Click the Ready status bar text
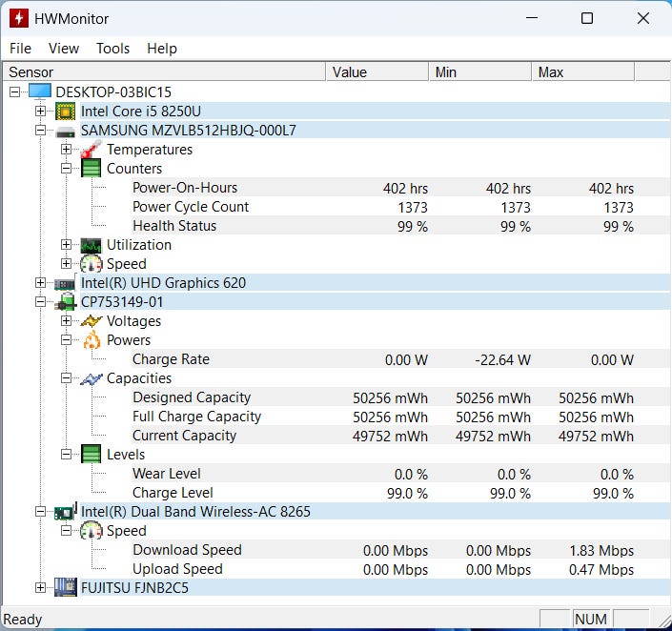The image size is (672, 631). 23,620
